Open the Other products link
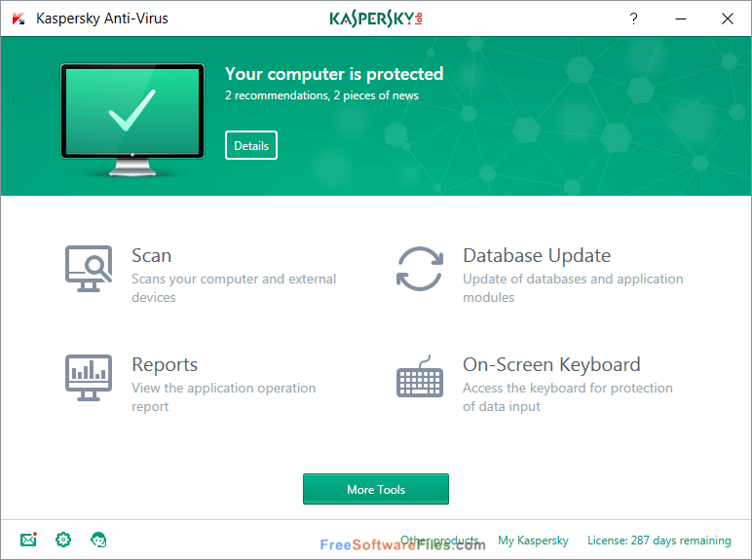 439,541
